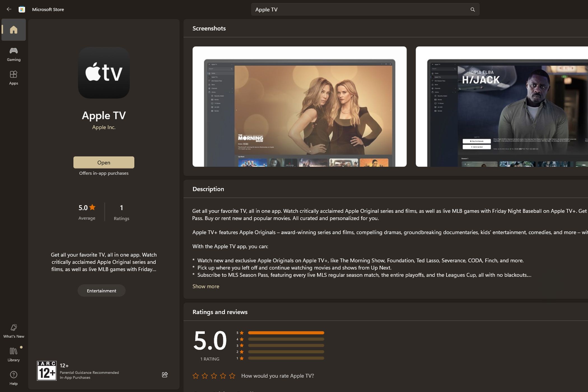Rate Apple TV two stars
This screenshot has width=588, height=392.
(x=205, y=376)
